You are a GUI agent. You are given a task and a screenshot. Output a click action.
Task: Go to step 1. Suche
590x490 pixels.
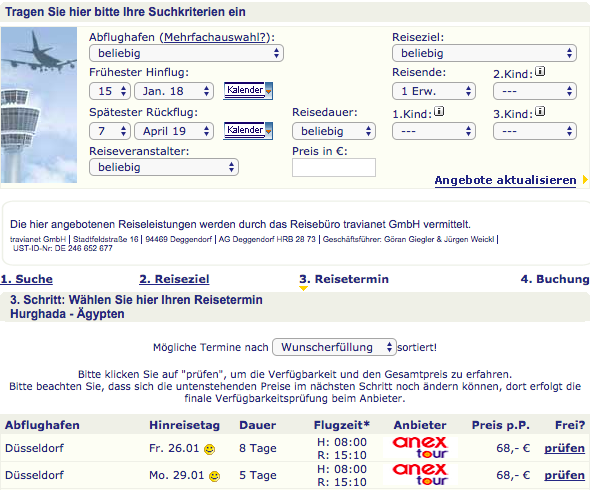point(26,279)
